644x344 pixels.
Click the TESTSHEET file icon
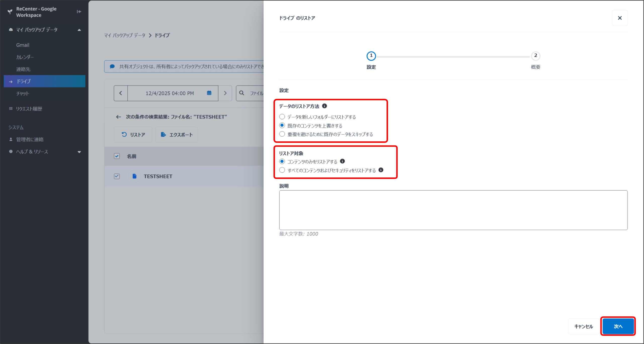(134, 176)
